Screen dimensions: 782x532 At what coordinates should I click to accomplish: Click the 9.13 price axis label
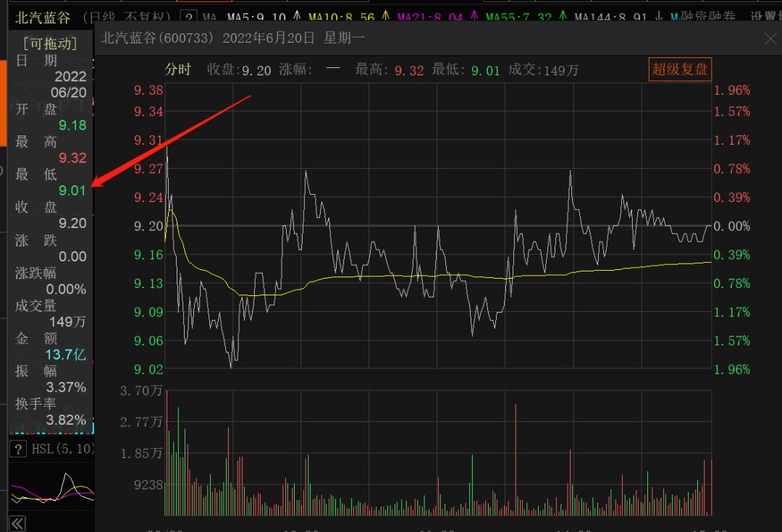click(148, 284)
